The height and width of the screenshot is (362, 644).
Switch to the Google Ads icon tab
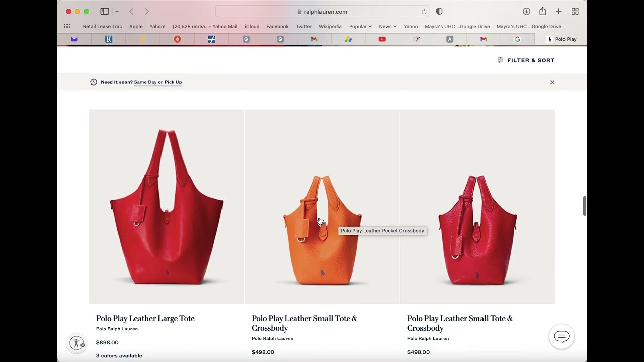348,39
